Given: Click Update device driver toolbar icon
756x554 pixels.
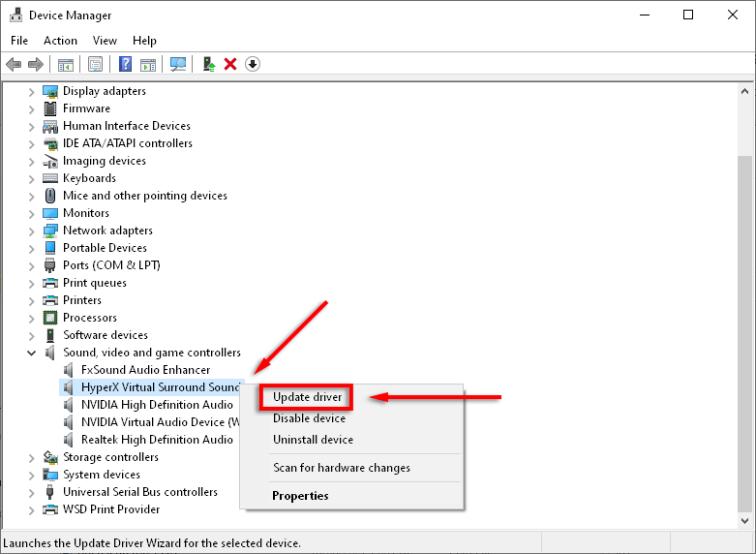Looking at the screenshot, I should tap(209, 64).
